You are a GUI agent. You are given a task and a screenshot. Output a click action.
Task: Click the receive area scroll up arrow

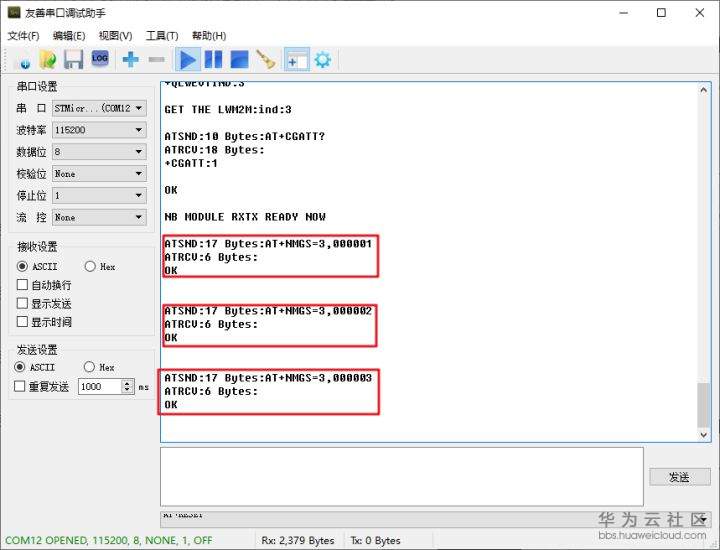point(703,90)
